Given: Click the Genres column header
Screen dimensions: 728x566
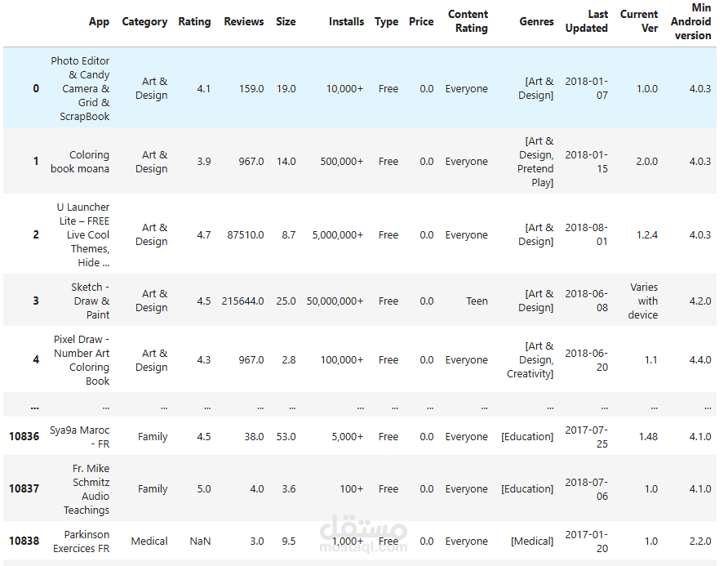Looking at the screenshot, I should point(537,22).
